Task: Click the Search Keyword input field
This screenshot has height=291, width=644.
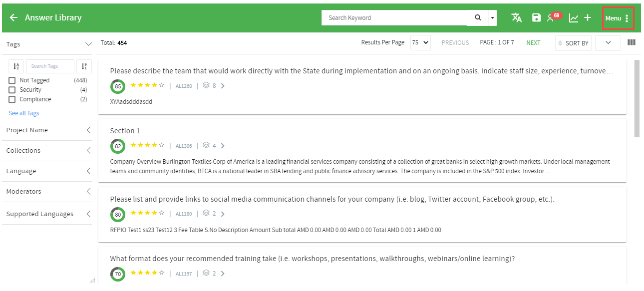Action: click(394, 18)
